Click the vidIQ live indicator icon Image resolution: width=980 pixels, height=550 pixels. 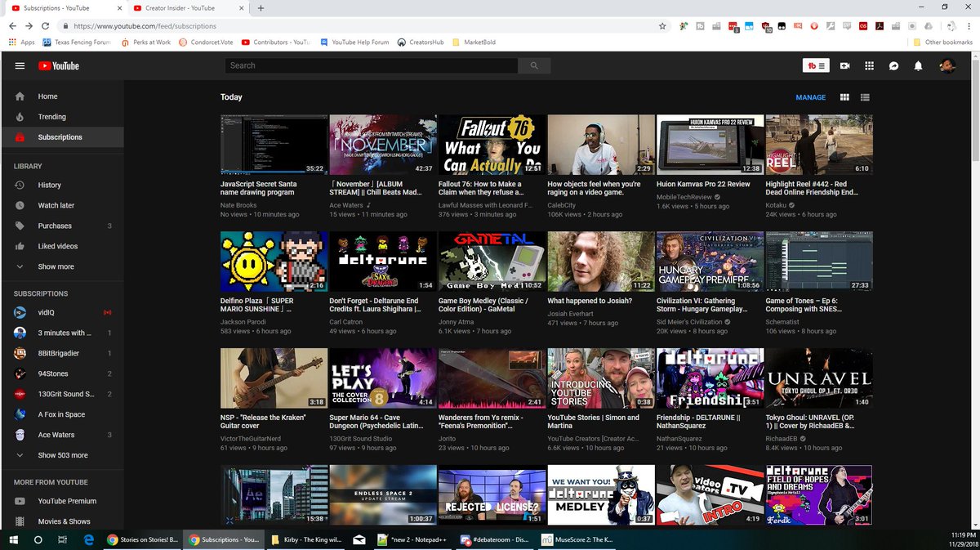click(107, 313)
